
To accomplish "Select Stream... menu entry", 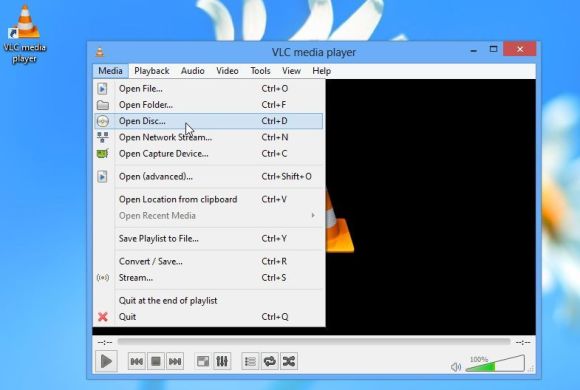I will click(209, 278).
